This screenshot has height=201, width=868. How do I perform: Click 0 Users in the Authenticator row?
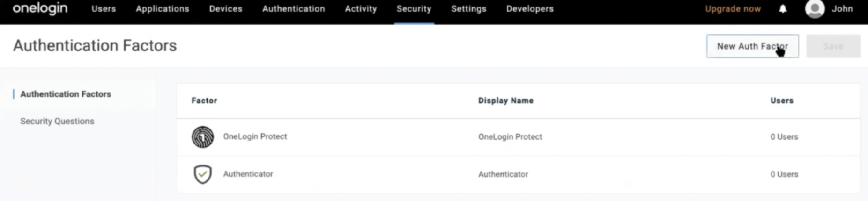pyautogui.click(x=784, y=174)
